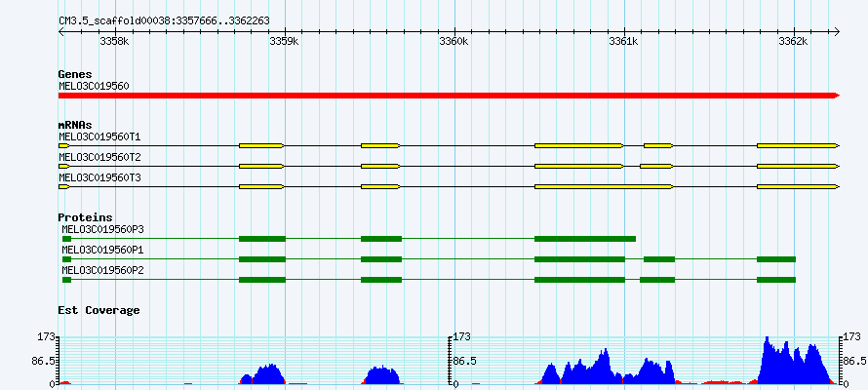Click the last exon of MELO3C019560T2
The width and height of the screenshot is (868, 390).
point(798,166)
